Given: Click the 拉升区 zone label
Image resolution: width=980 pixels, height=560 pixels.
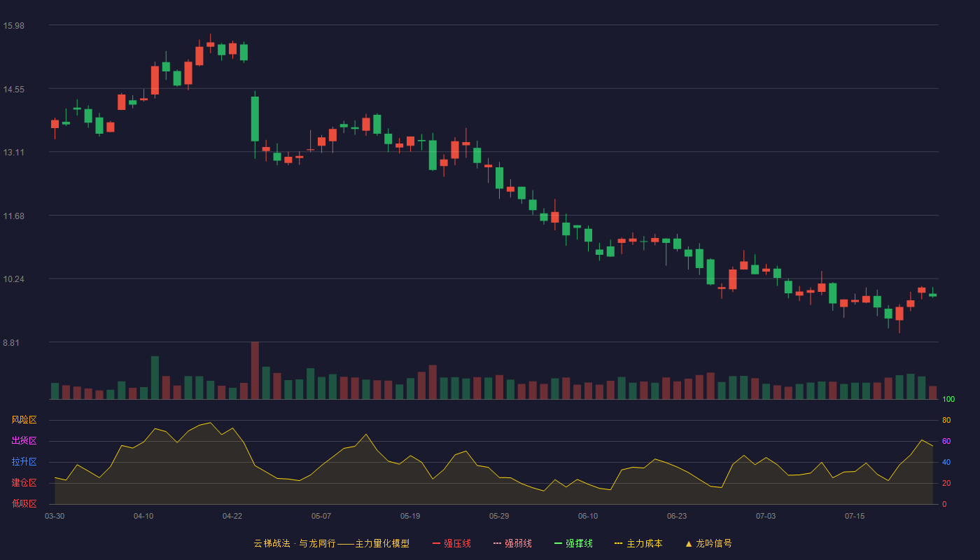Looking at the screenshot, I should point(24,462).
